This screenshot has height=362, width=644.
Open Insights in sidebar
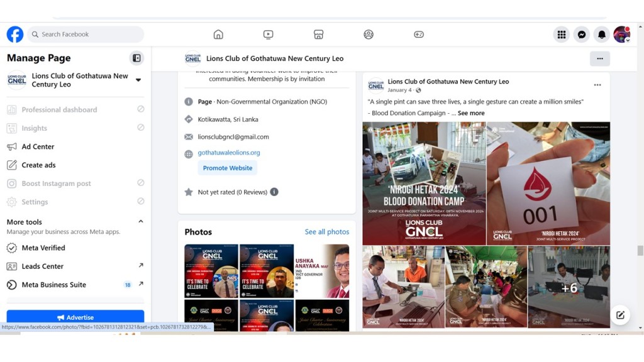click(75, 128)
